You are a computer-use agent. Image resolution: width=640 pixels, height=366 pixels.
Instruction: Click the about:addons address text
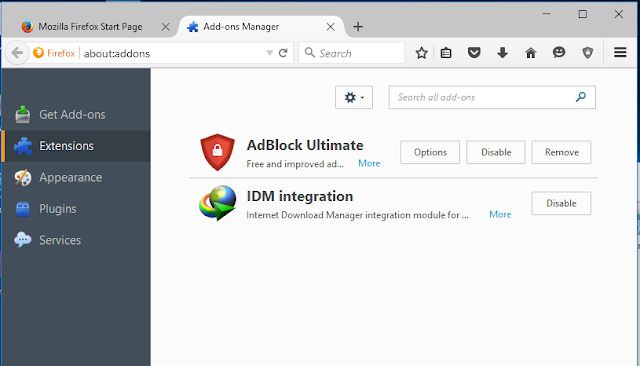(117, 53)
